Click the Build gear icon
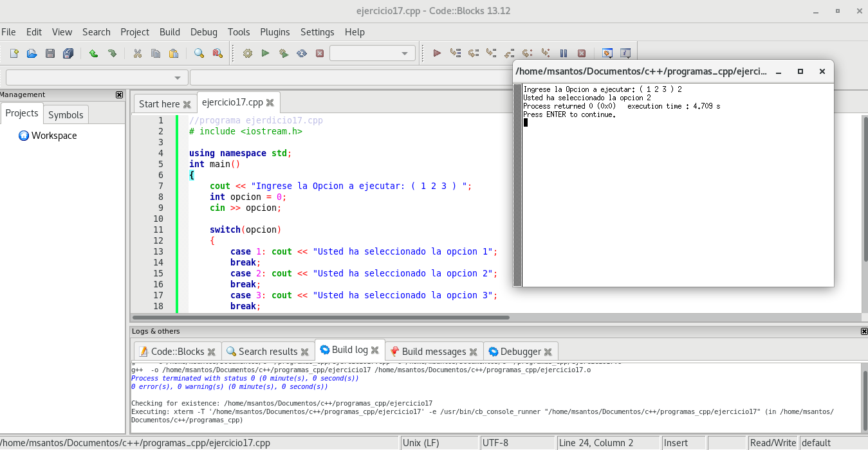868x450 pixels. pyautogui.click(x=247, y=53)
